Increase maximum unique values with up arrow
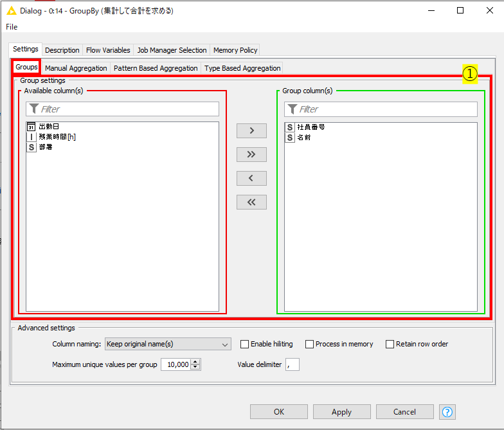 [x=195, y=361]
